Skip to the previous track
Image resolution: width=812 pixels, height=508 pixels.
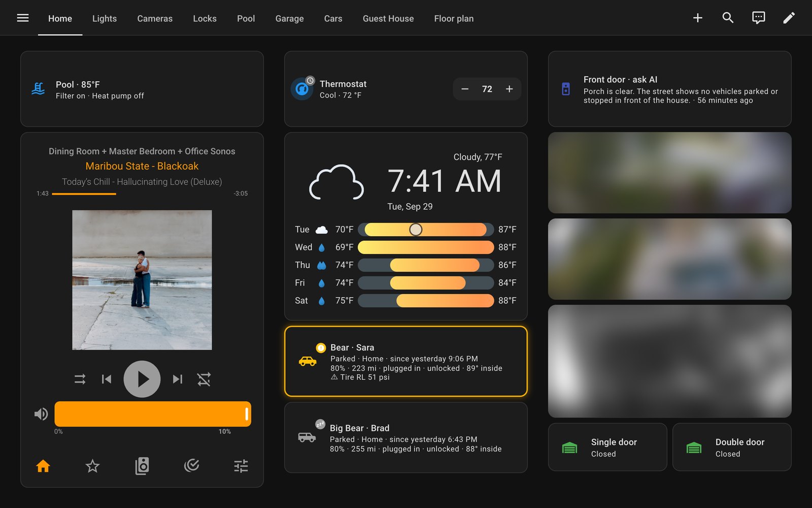tap(107, 379)
